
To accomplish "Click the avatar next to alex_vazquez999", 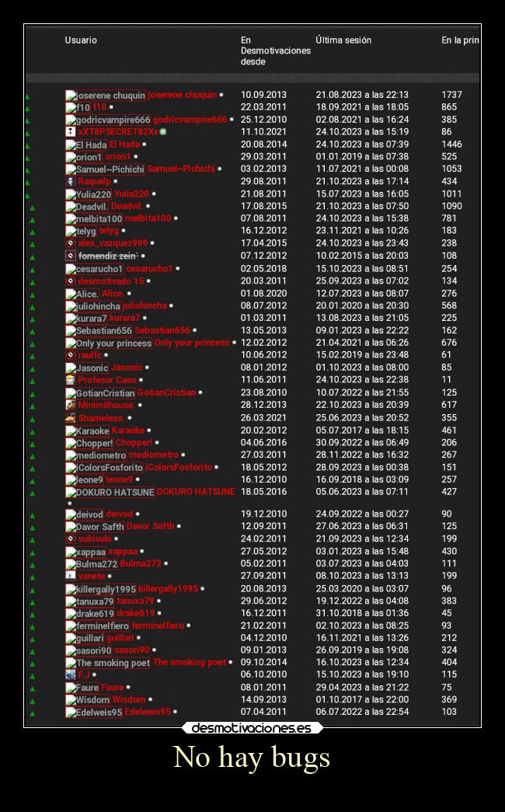I will tap(70, 243).
